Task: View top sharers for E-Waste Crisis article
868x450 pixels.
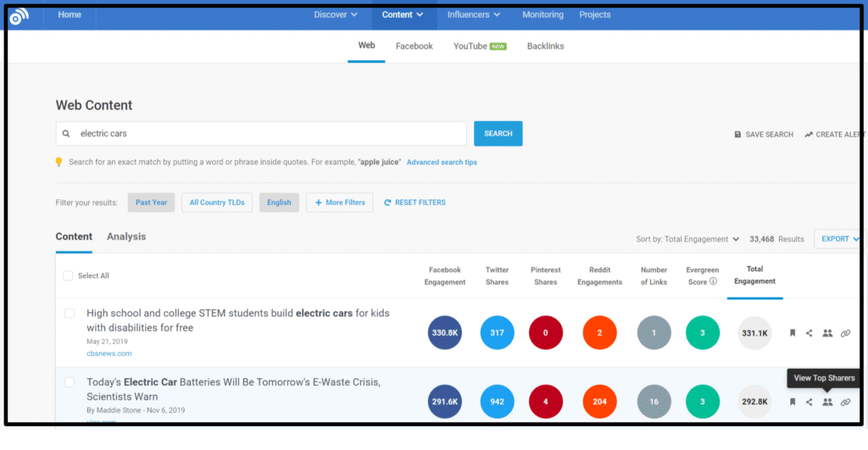Action: [827, 403]
